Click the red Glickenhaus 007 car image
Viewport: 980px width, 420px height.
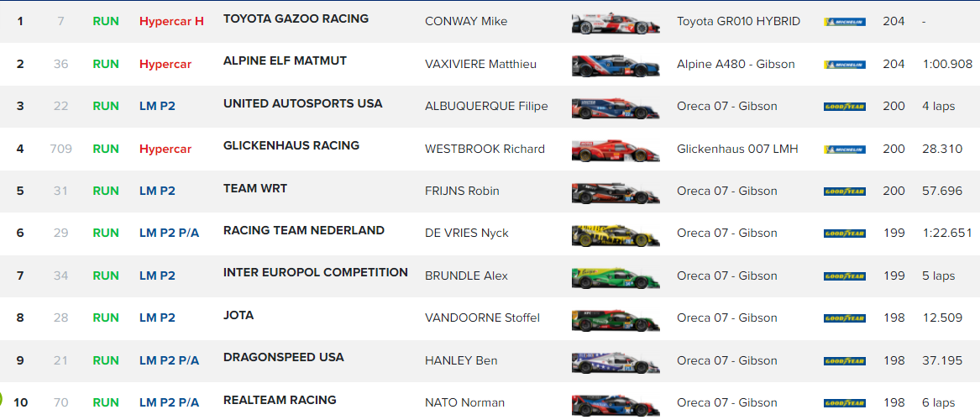coord(616,150)
